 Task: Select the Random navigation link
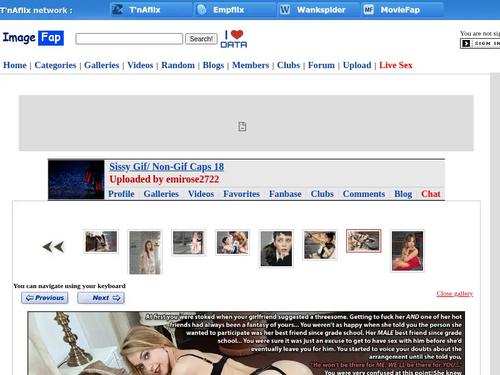(x=178, y=65)
